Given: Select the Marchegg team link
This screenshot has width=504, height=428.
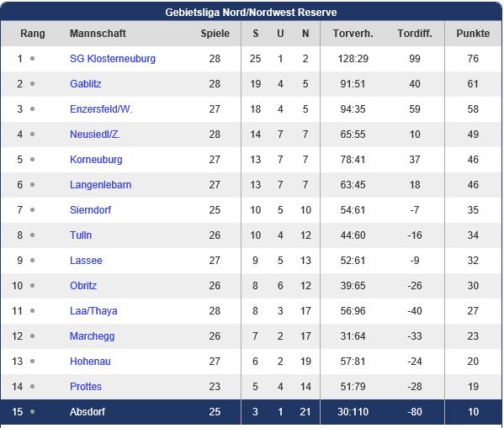Looking at the screenshot, I should click(x=93, y=336).
